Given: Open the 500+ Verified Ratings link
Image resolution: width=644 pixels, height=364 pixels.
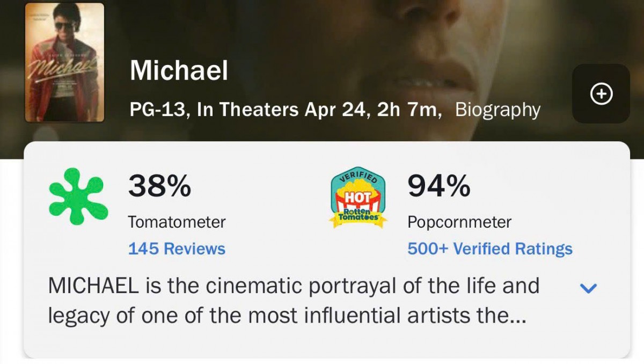Looking at the screenshot, I should pyautogui.click(x=490, y=249).
